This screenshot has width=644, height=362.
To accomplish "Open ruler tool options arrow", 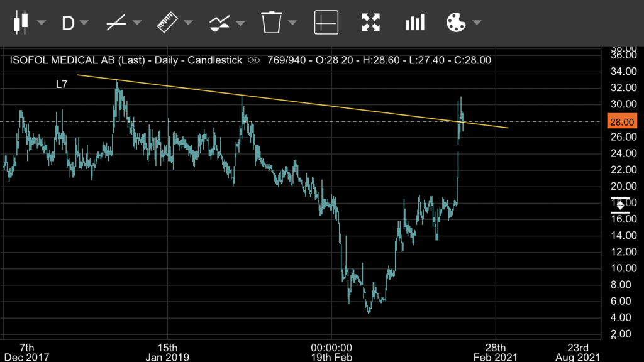I will [188, 23].
